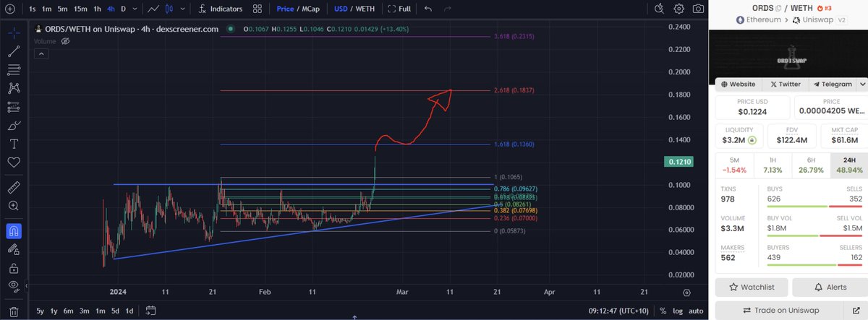Open the Indicators dialog

220,9
